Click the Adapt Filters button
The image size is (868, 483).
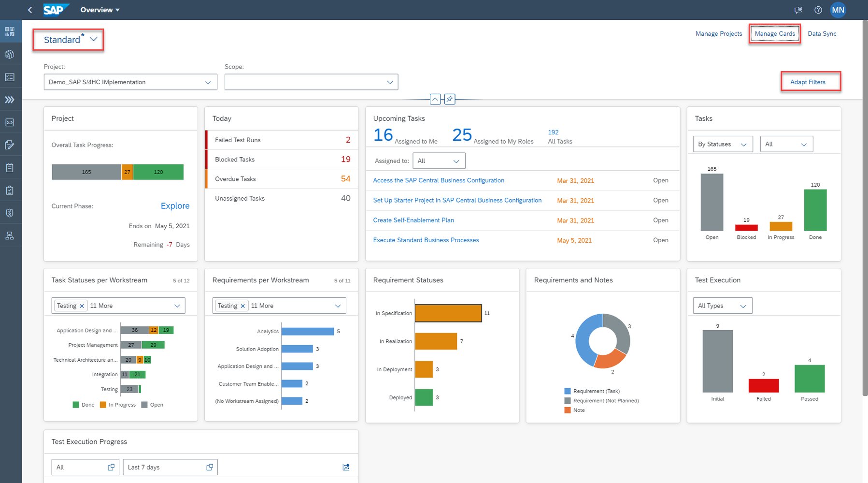tap(808, 82)
